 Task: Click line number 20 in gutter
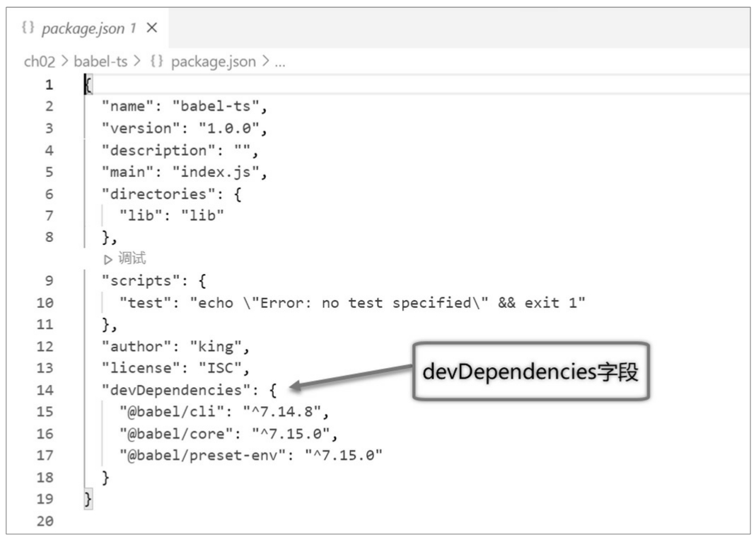[x=45, y=521]
